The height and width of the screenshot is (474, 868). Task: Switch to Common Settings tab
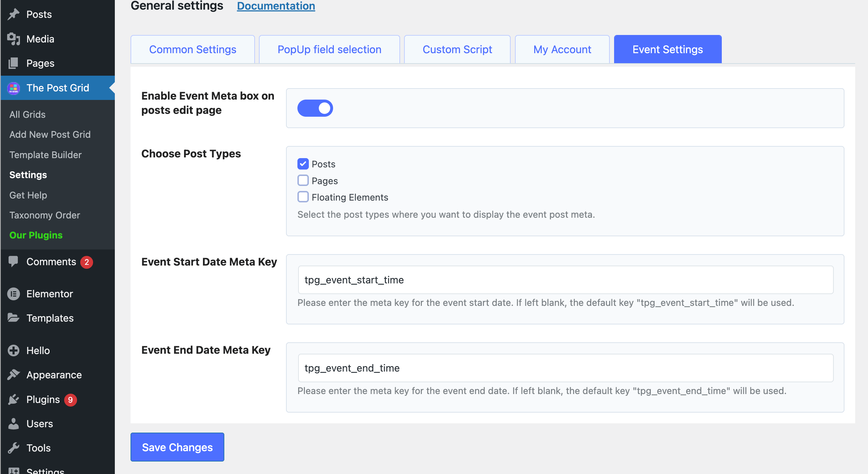[193, 49]
